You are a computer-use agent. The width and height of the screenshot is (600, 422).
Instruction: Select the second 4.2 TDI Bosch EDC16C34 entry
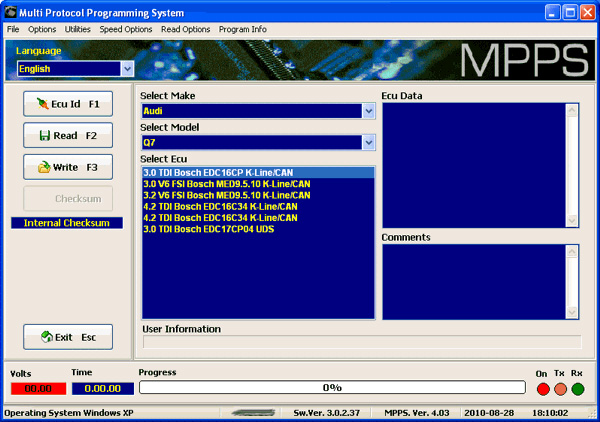point(258,218)
